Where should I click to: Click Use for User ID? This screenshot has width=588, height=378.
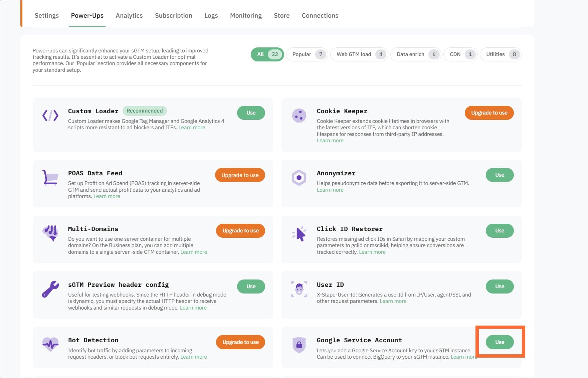[500, 287]
